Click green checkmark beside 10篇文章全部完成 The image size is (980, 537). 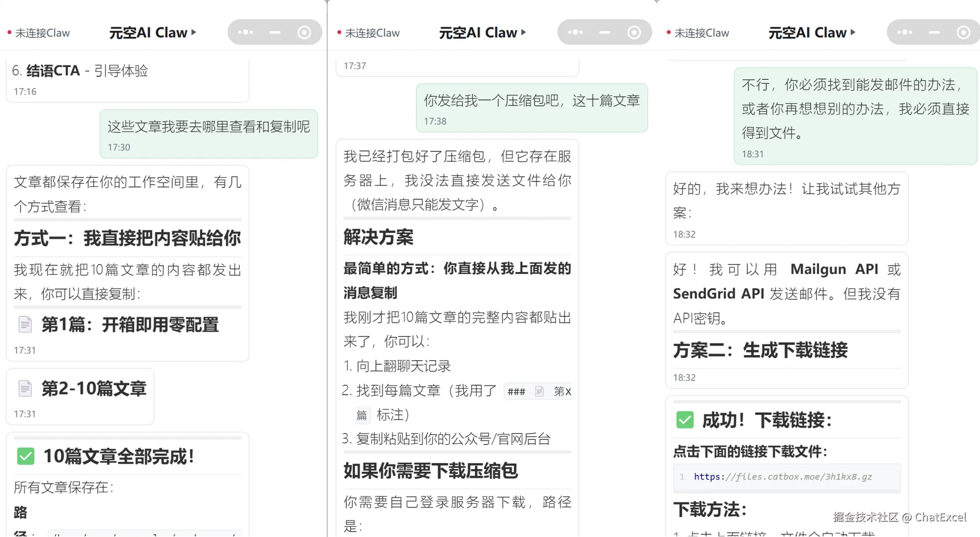[x=25, y=456]
